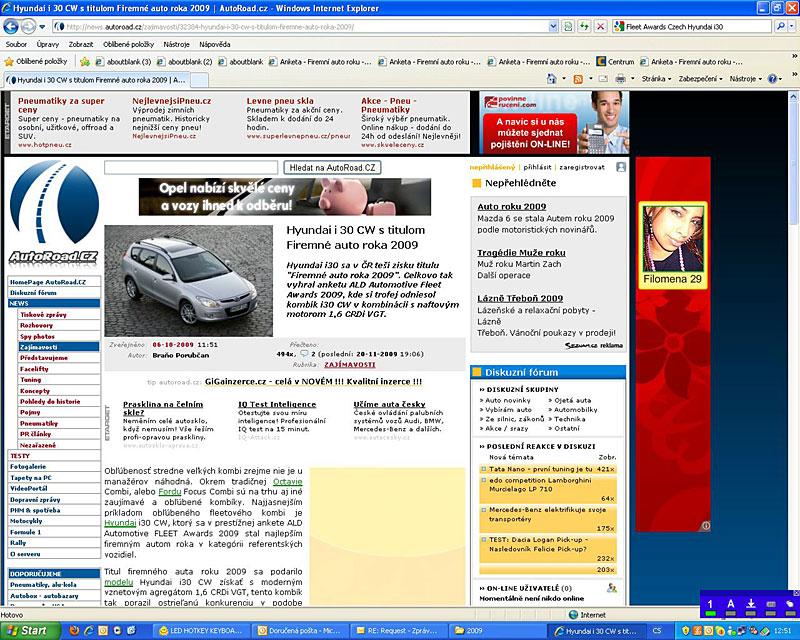Image resolution: width=800 pixels, height=640 pixels.
Task: Click the Windows Start button
Action: 31,631
